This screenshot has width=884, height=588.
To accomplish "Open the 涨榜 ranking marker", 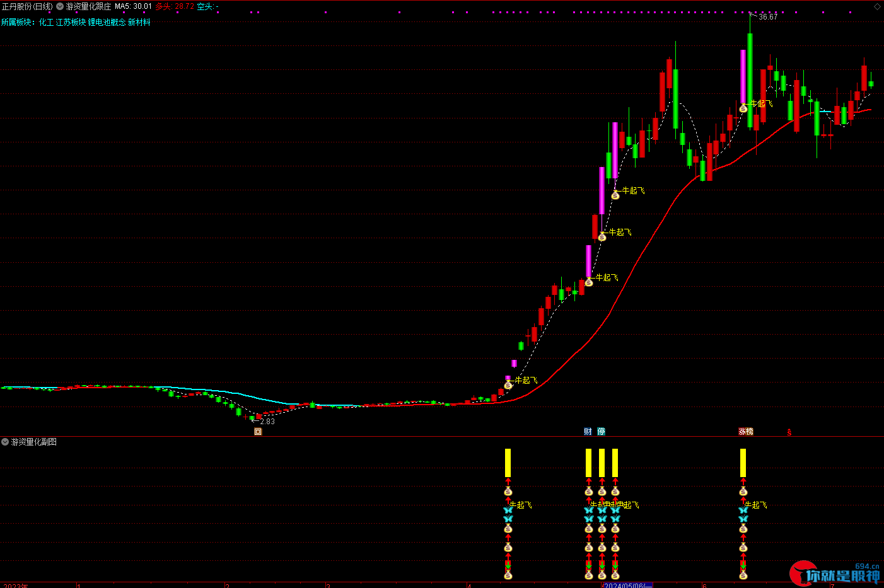I will click(746, 432).
